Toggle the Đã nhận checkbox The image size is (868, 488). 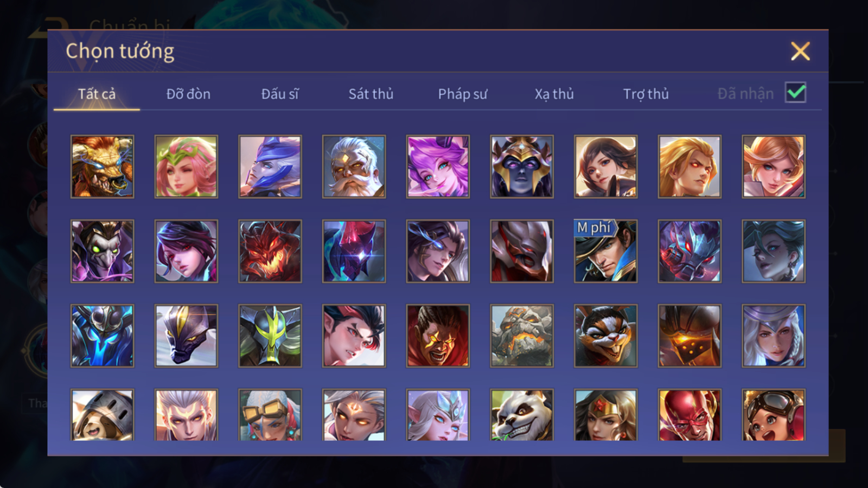[x=795, y=93]
